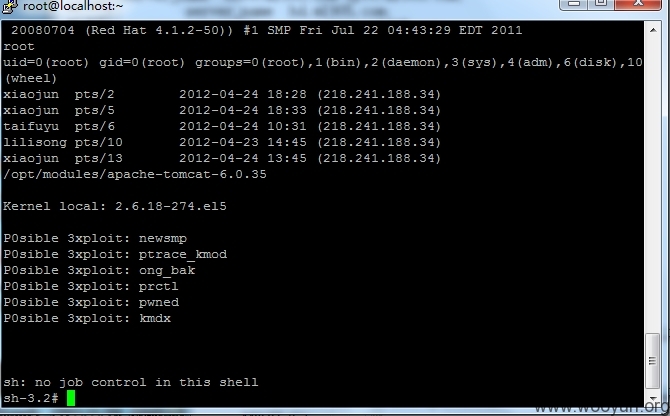Open the PuTTY system menu icon
This screenshot has width=670, height=416.
[9, 6]
